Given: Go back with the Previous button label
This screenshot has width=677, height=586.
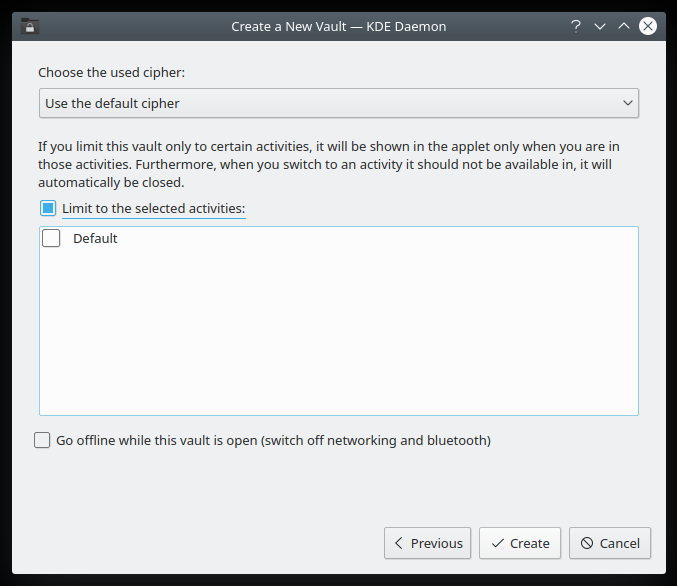Looking at the screenshot, I should (436, 543).
